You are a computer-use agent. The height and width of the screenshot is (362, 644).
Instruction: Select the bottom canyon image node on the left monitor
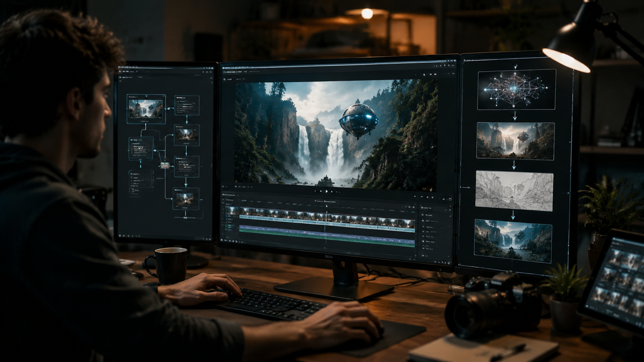click(x=186, y=199)
